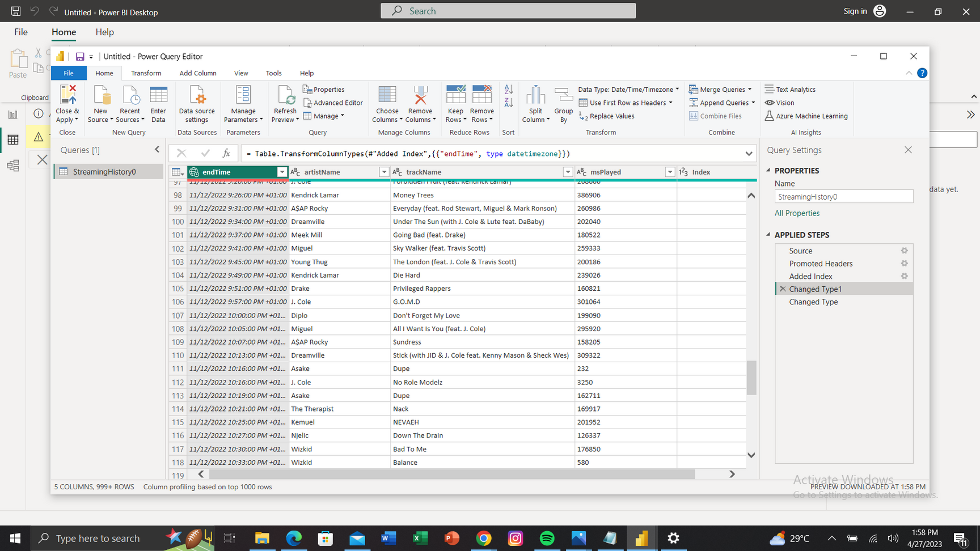Select StreamingHistory0 query

pyautogui.click(x=108, y=172)
